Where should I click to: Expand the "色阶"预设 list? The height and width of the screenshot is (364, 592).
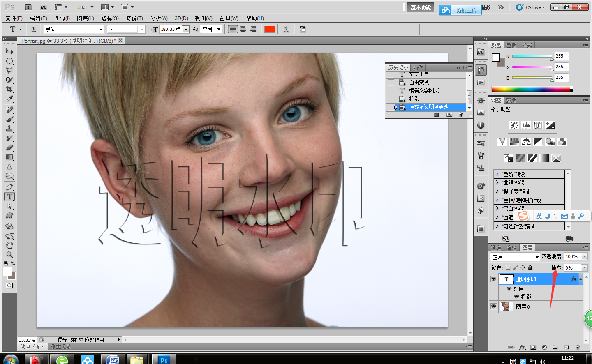[497, 174]
